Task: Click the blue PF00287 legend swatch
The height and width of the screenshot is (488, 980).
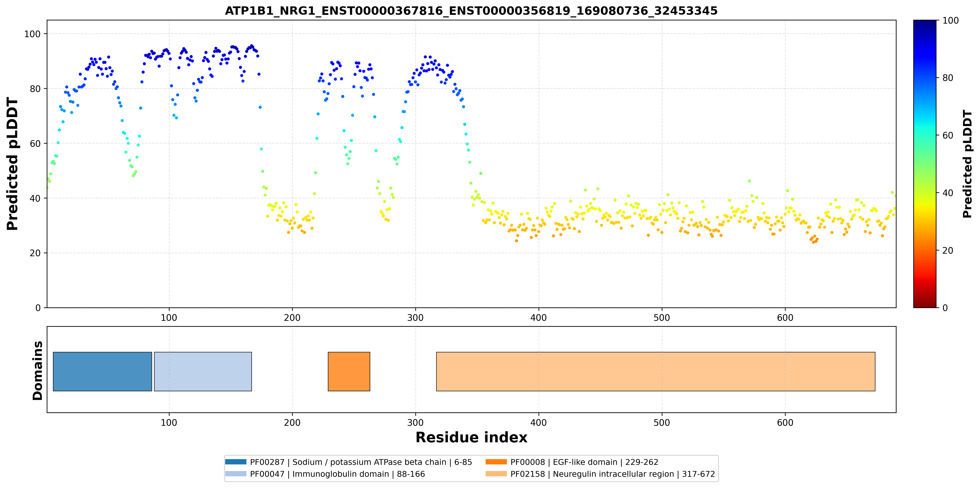Action: (x=235, y=462)
